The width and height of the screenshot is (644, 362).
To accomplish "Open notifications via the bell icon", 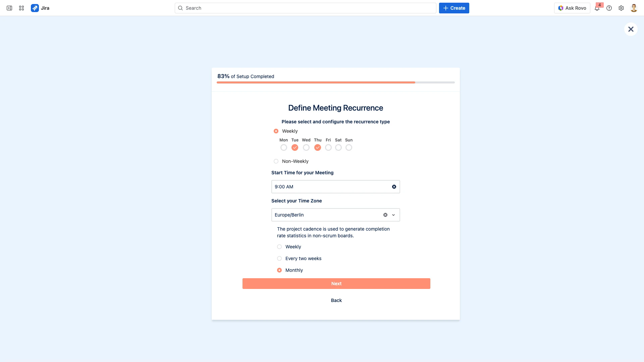I will (x=597, y=8).
